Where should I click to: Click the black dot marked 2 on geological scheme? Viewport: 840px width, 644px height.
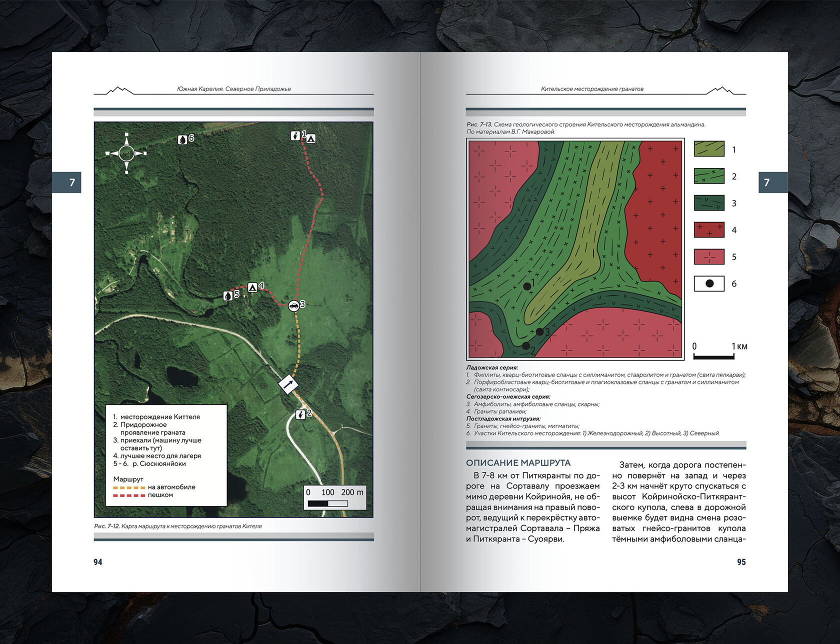point(526,345)
